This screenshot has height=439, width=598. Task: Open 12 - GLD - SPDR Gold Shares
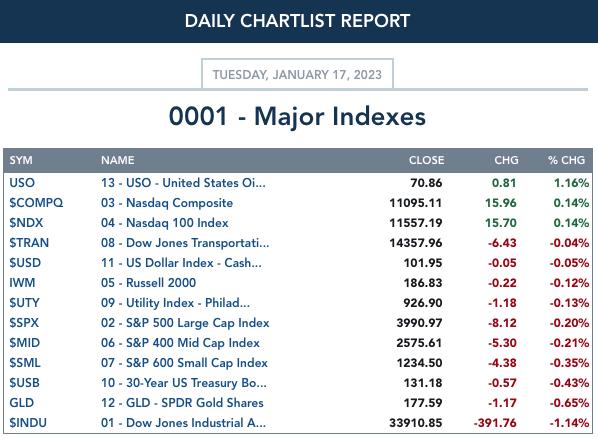tap(182, 403)
